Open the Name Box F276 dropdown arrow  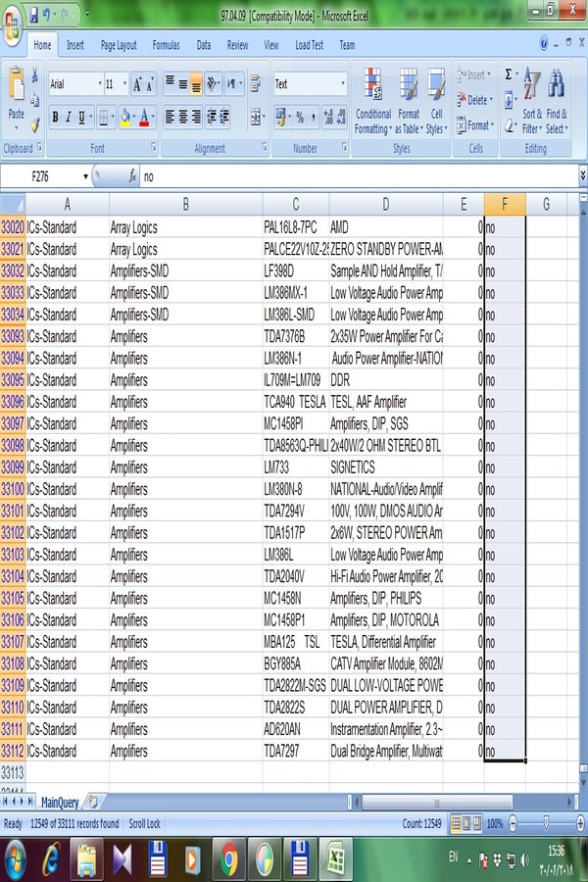[x=85, y=176]
